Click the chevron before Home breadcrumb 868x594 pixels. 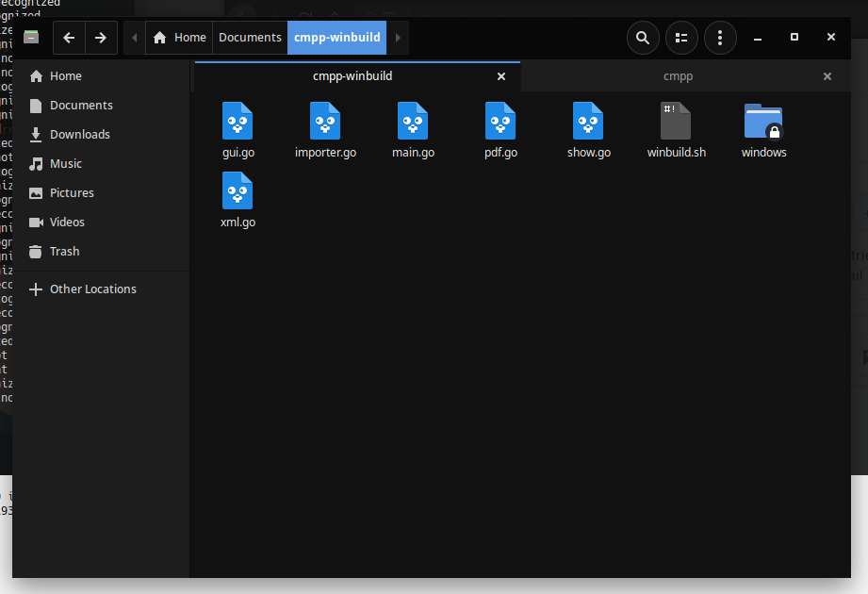134,37
